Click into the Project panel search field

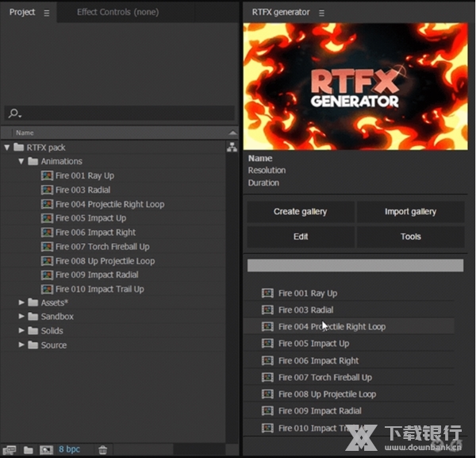tap(119, 114)
